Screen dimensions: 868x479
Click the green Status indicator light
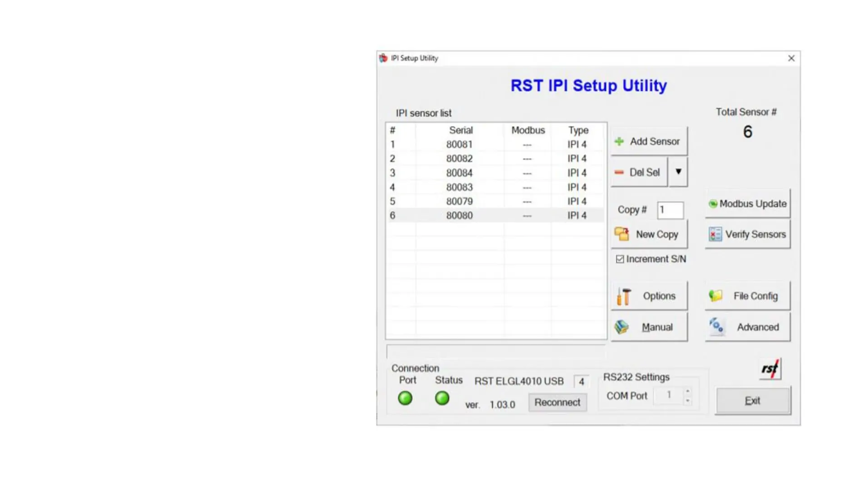point(442,398)
